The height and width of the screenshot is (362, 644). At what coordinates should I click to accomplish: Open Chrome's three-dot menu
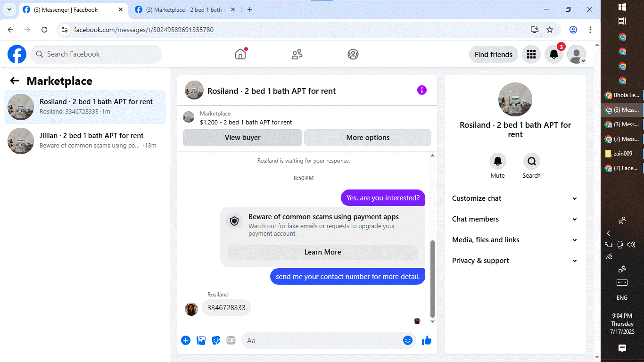click(590, 30)
